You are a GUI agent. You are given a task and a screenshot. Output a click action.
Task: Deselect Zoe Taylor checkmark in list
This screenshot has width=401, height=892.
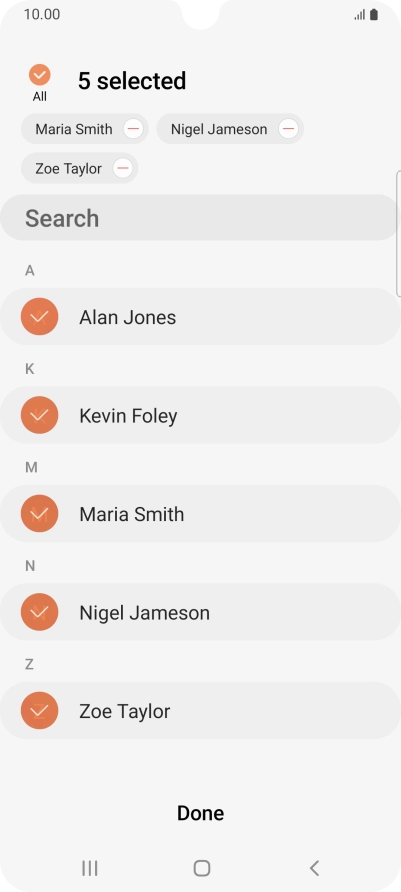(39, 711)
